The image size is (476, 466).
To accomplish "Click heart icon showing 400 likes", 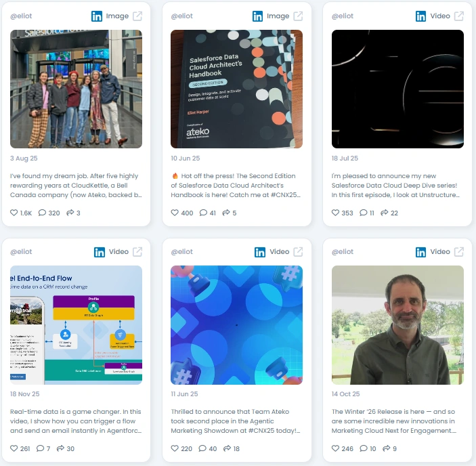I will [175, 213].
